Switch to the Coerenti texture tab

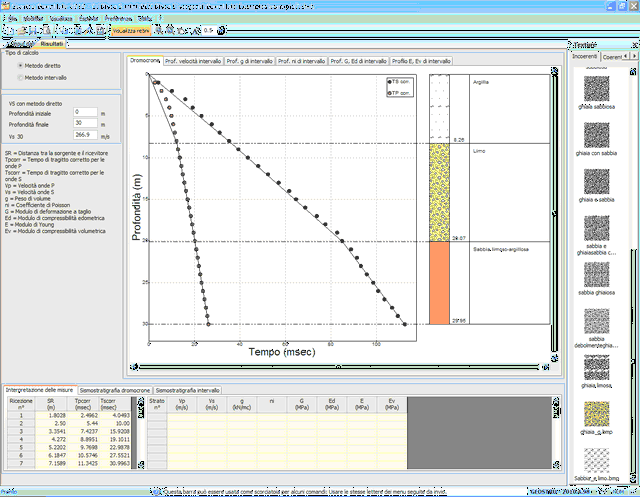click(x=611, y=57)
